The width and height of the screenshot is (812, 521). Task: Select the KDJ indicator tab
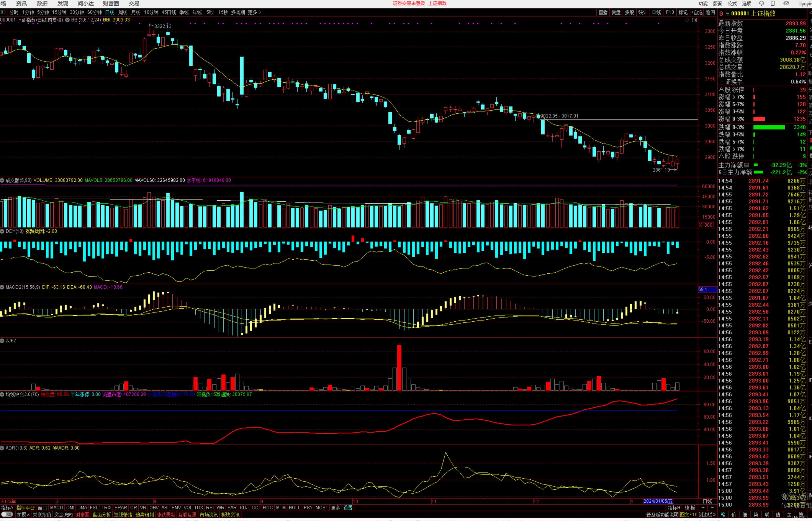tap(244, 508)
